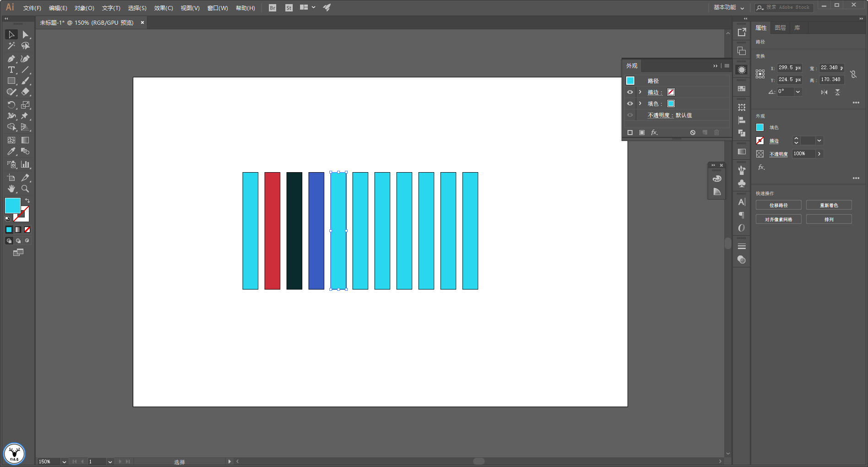Open the 窗口(W) menu
Image resolution: width=868 pixels, height=467 pixels.
pyautogui.click(x=218, y=8)
